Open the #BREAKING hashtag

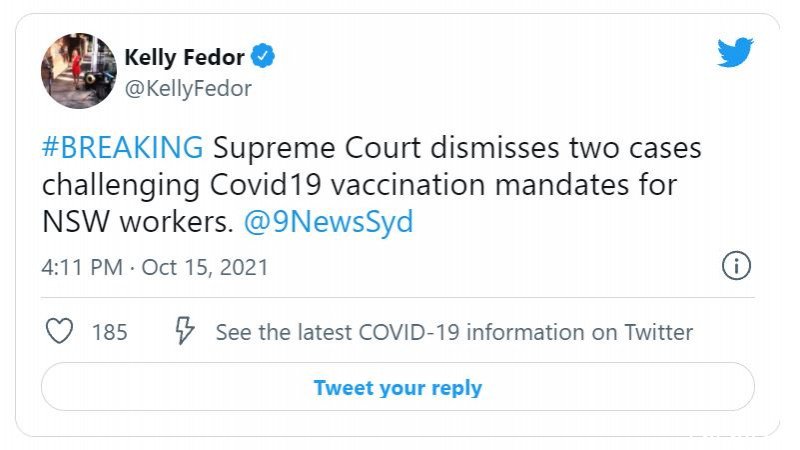click(122, 148)
